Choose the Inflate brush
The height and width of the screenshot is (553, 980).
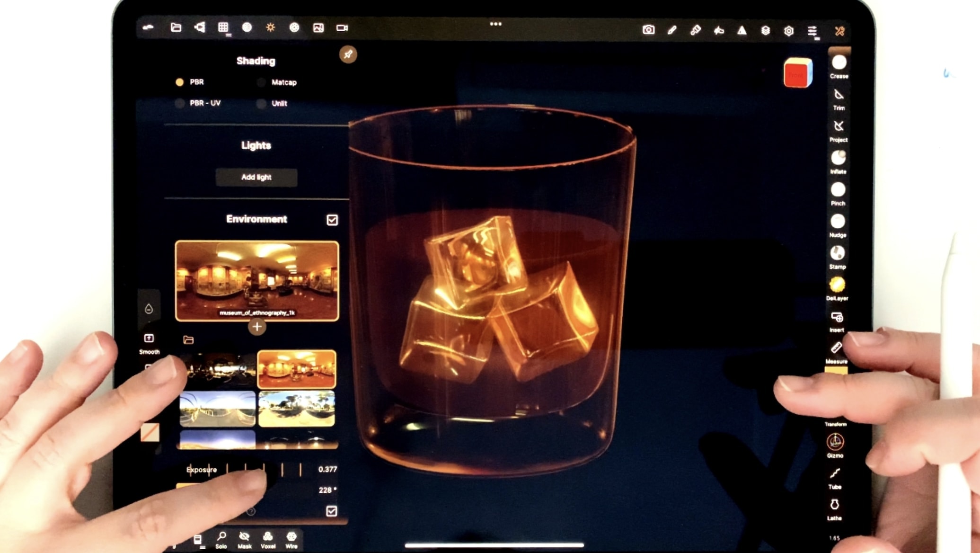coord(838,158)
